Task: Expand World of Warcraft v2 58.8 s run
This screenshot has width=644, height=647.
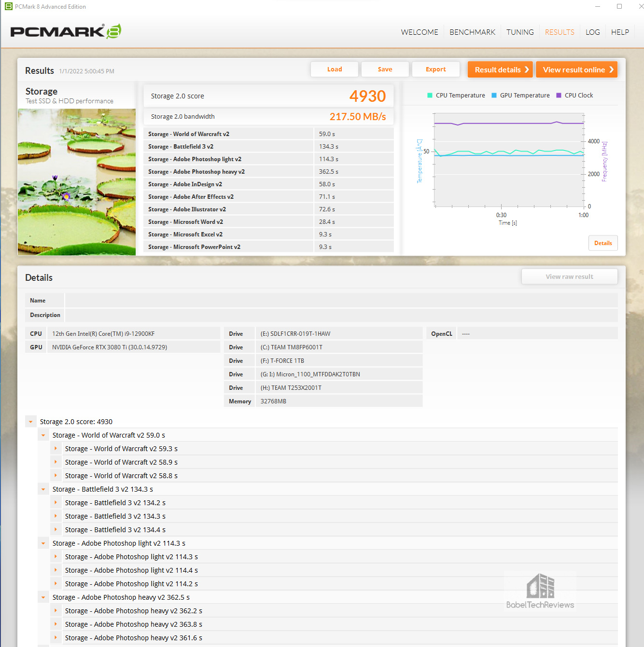Action: click(56, 476)
